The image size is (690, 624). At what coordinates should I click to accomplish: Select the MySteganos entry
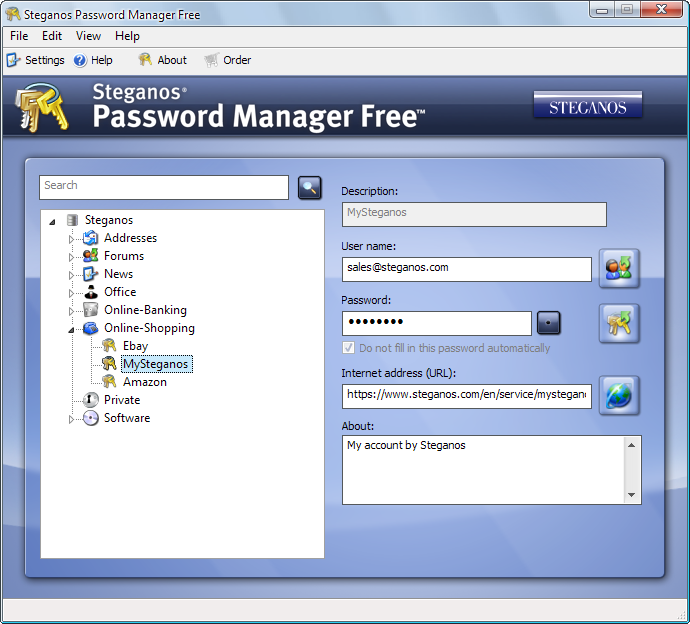click(x=156, y=364)
